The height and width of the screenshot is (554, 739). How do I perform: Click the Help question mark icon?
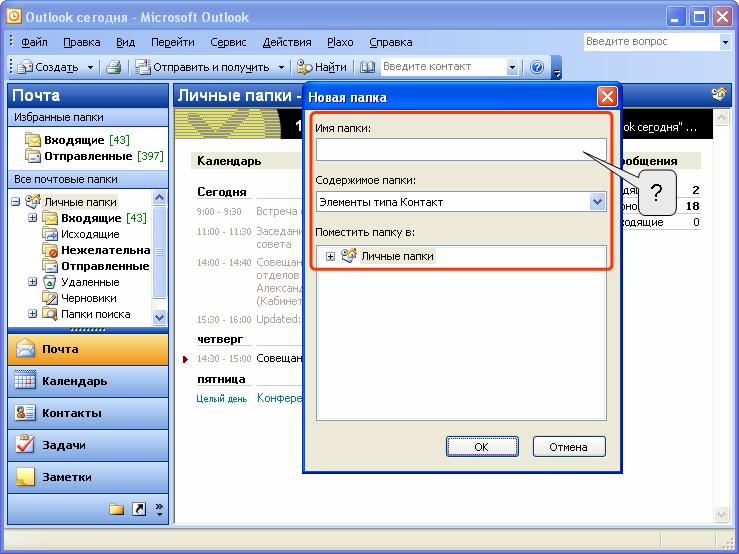pos(537,67)
